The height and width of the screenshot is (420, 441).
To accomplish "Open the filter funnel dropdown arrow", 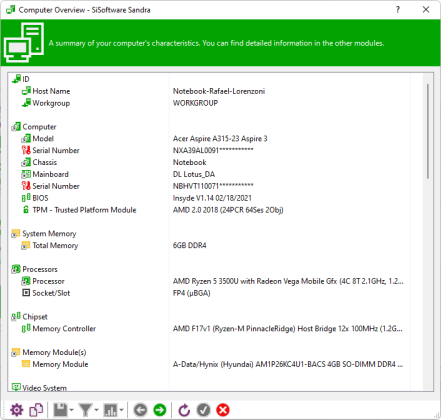I will (96, 410).
